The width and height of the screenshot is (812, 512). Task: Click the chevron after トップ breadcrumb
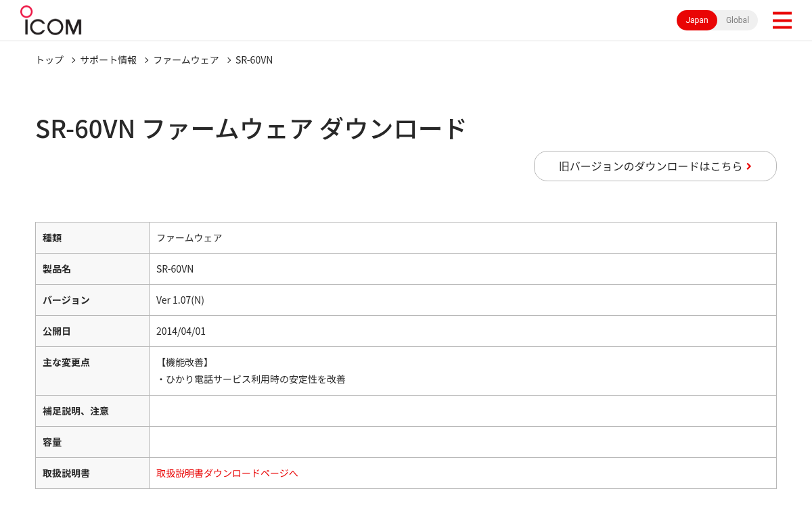click(73, 60)
